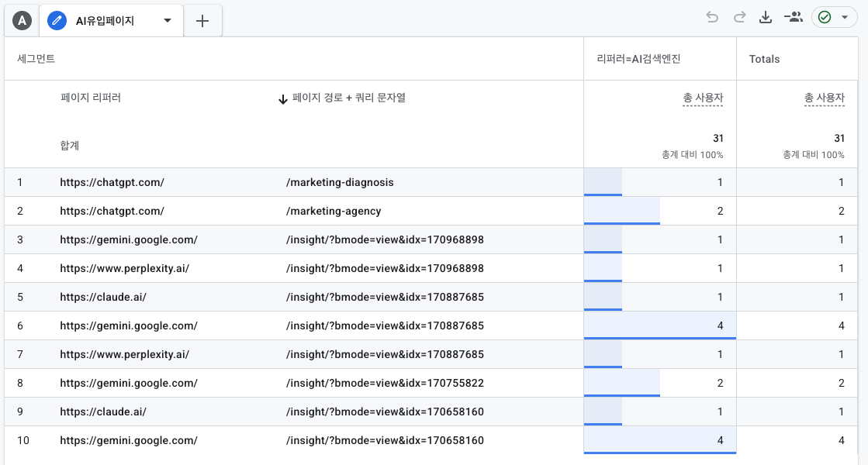The image size is (868, 465).
Task: Select idx=170887685 path in row 5
Action: click(x=385, y=298)
